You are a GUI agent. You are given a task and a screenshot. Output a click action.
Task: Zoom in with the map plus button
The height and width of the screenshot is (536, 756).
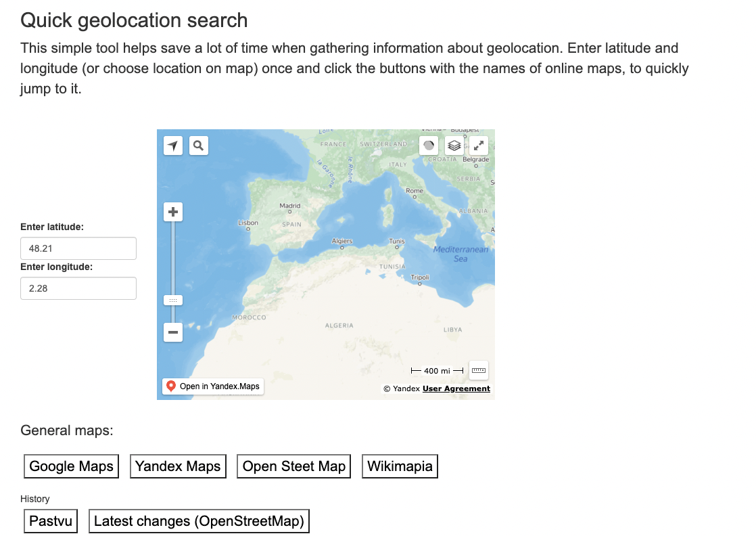pyautogui.click(x=173, y=213)
